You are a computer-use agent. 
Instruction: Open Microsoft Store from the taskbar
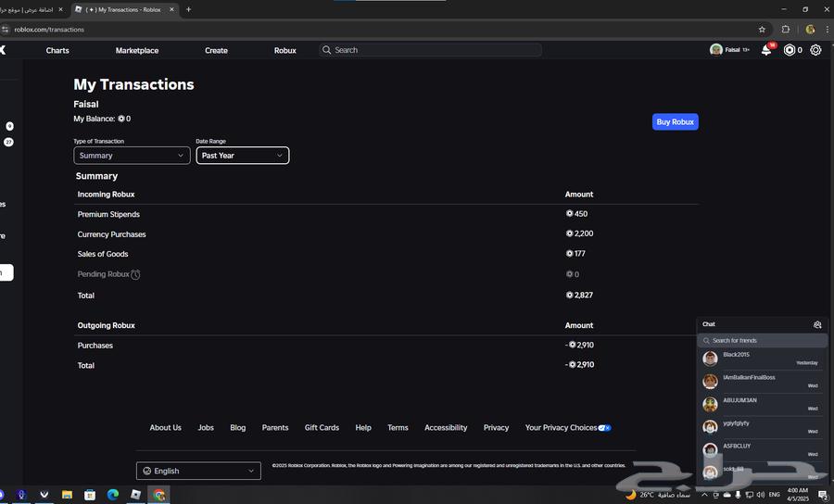[90, 495]
